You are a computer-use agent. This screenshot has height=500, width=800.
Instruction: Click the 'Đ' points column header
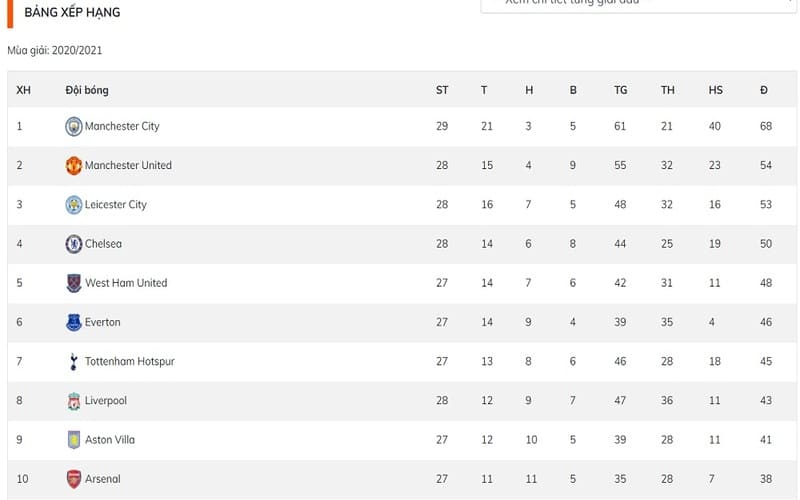coord(764,90)
